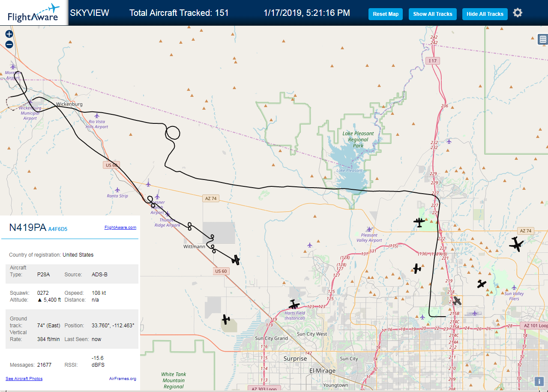Click the Rio Vista Hills Airport marker
The height and width of the screenshot is (392, 548).
[97, 116]
